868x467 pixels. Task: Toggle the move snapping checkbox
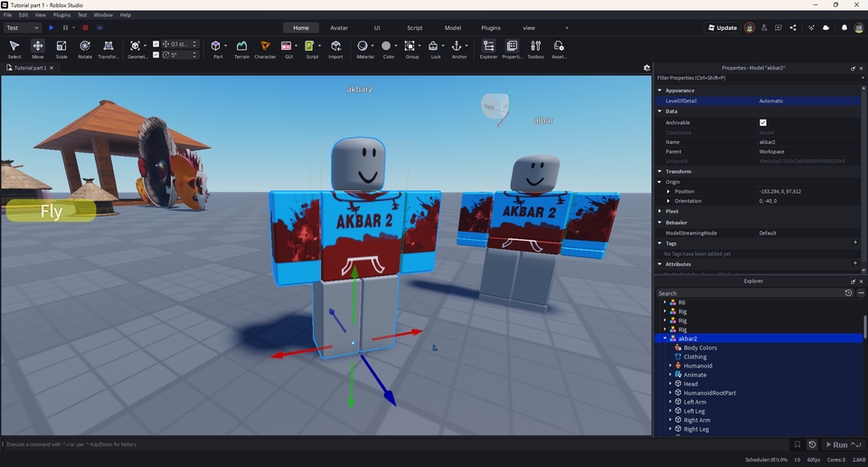156,43
